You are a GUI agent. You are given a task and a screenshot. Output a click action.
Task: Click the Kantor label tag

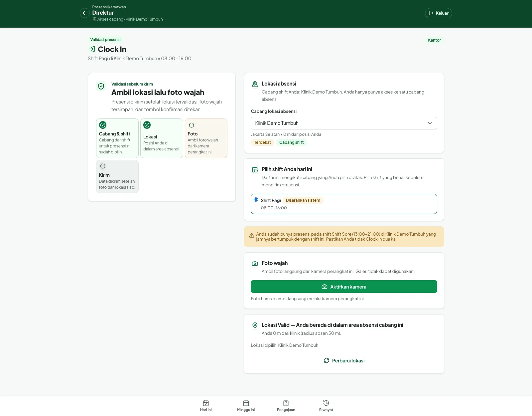[x=434, y=40]
